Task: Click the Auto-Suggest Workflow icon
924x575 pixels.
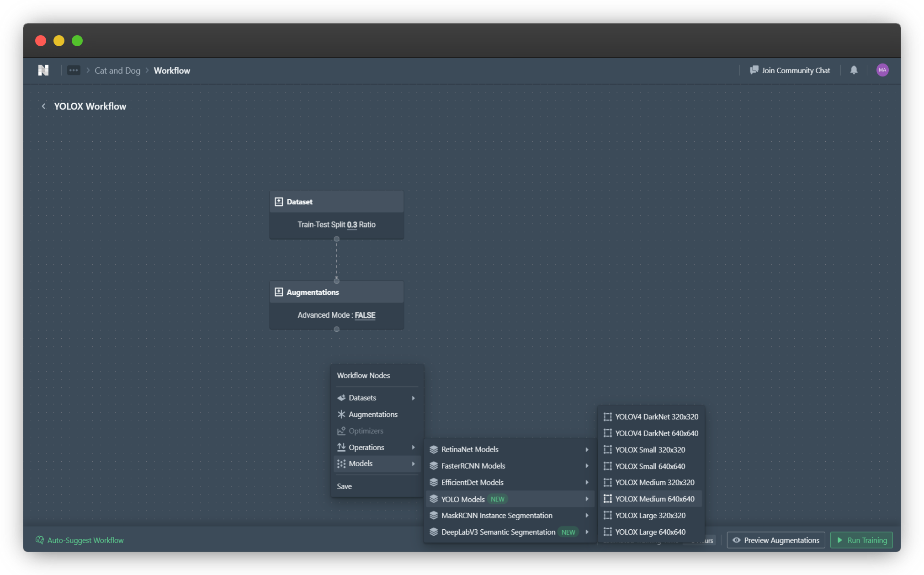Action: tap(40, 540)
